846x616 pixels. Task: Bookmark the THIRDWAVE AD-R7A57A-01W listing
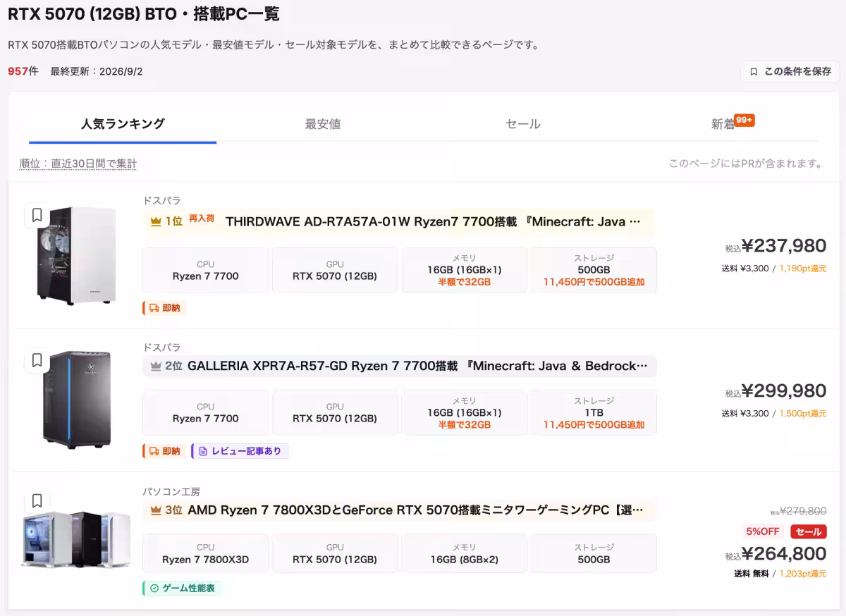click(37, 215)
